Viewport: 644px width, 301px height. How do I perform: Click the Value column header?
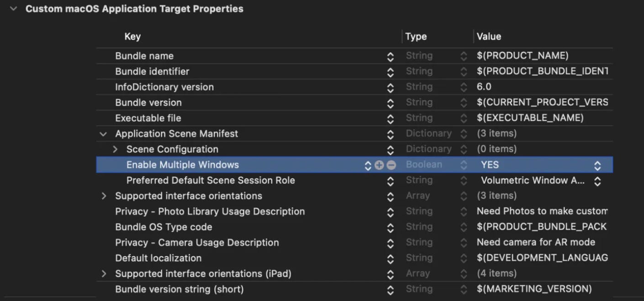489,37
